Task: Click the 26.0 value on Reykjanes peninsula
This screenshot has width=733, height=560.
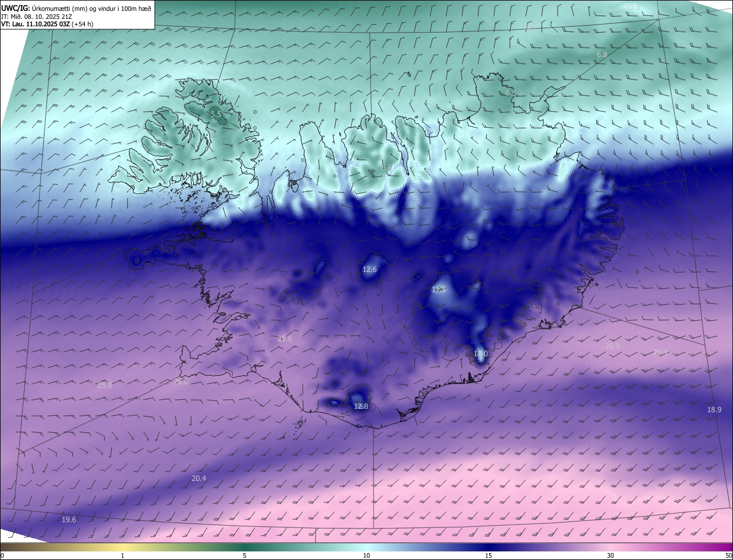Action: pos(181,381)
